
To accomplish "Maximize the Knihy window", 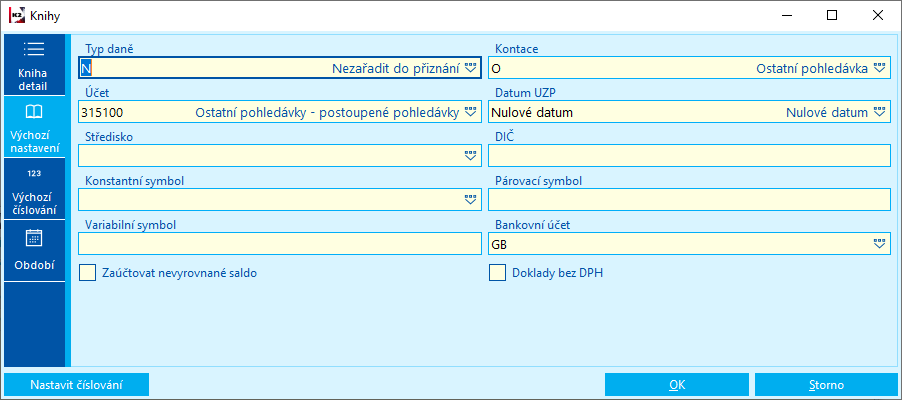I will click(x=832, y=16).
